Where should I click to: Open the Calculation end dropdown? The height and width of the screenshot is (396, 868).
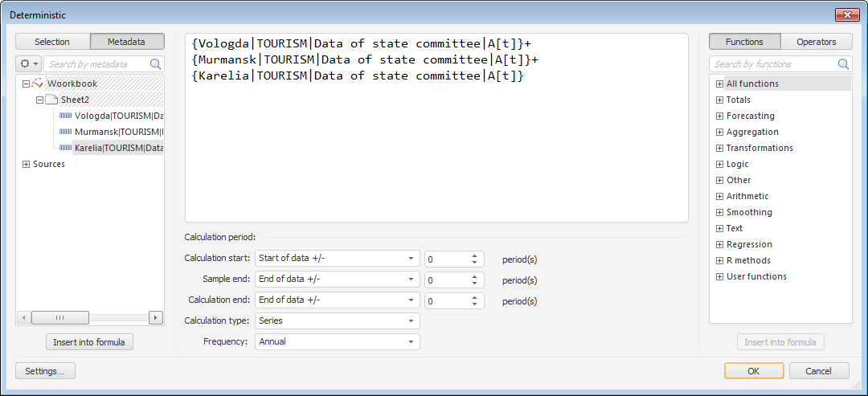point(337,300)
